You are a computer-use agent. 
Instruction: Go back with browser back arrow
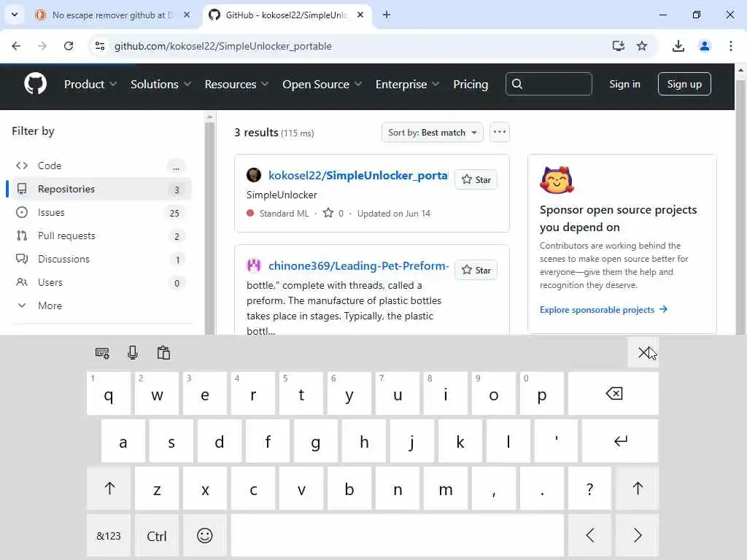[x=16, y=46]
